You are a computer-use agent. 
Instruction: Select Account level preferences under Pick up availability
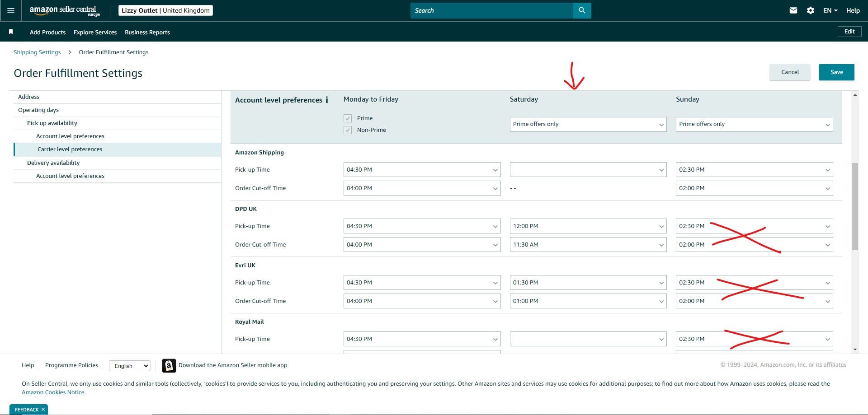118,136
